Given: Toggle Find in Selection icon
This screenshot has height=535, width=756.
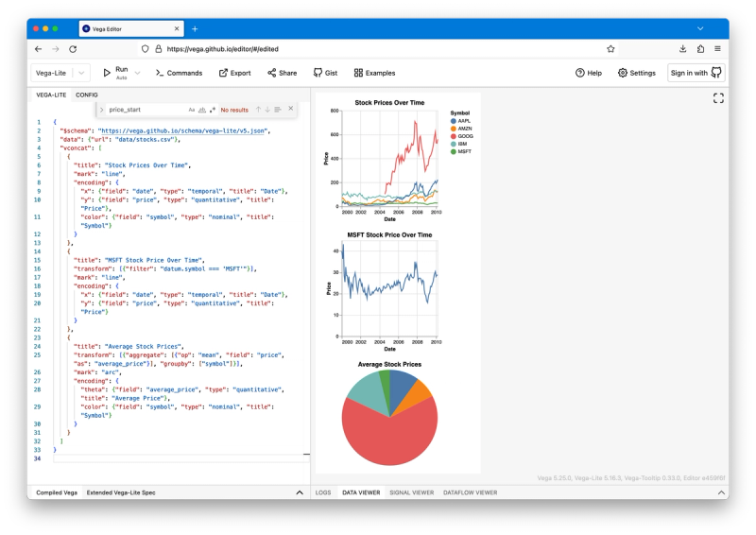Looking at the screenshot, I should (x=278, y=110).
